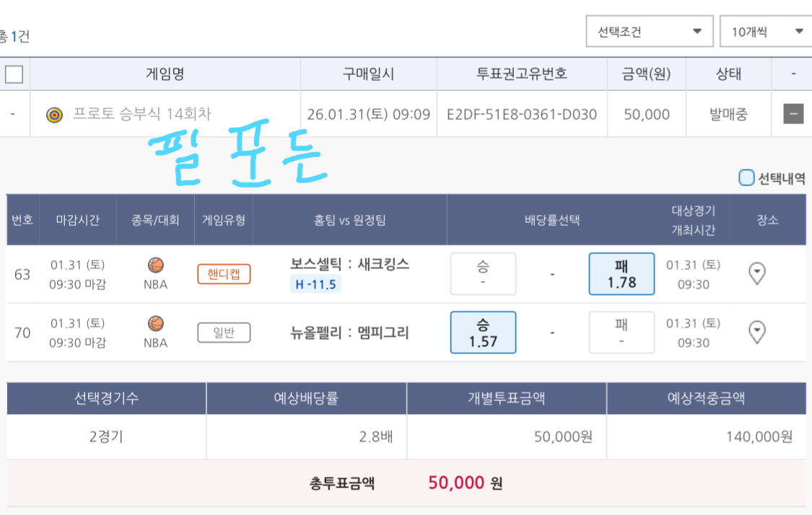The image size is (812, 515).
Task: Click the target icon beside 프로토 승부식 14회차
Action: [54, 115]
